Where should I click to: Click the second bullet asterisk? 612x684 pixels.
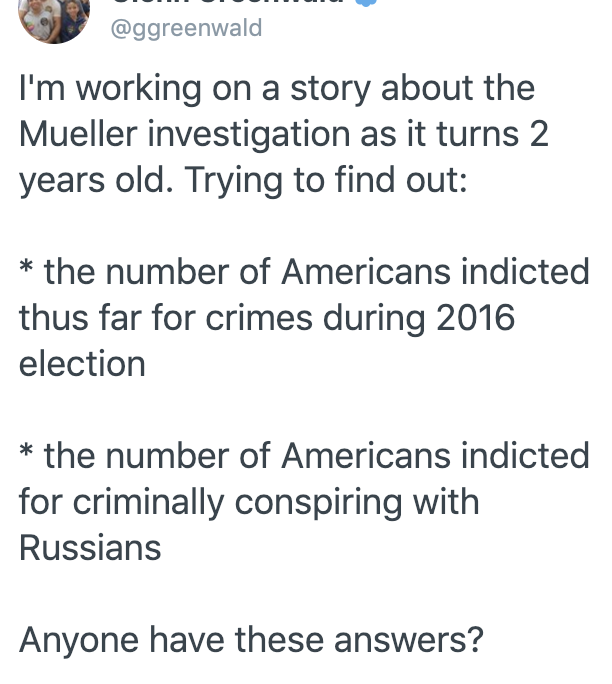coord(26,450)
